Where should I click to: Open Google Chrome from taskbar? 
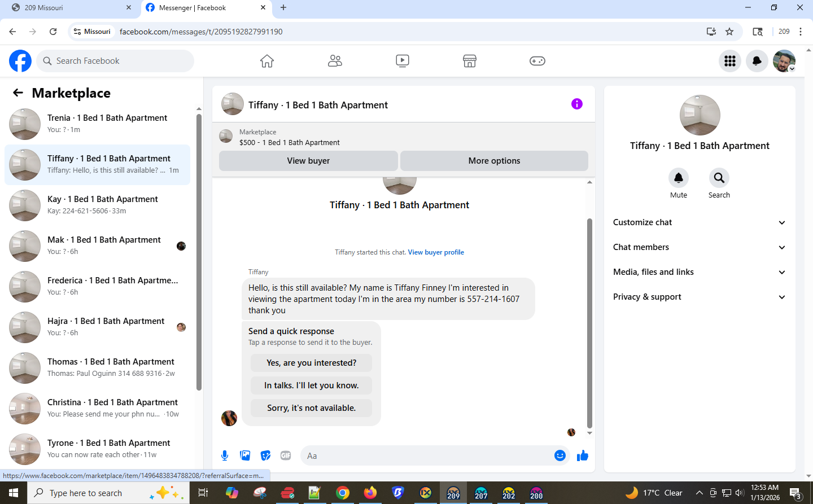(x=342, y=493)
